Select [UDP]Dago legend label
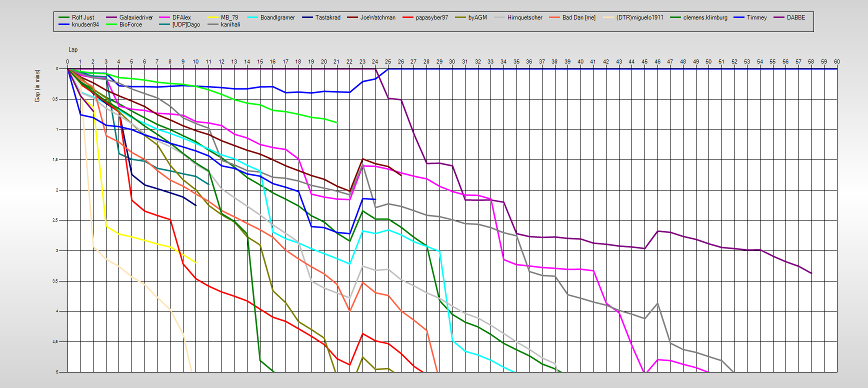Image resolution: width=868 pixels, height=388 pixels. (x=186, y=24)
